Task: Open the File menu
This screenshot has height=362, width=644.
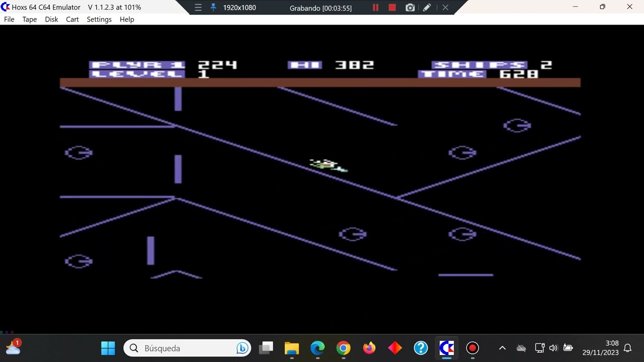Action: pyautogui.click(x=9, y=19)
